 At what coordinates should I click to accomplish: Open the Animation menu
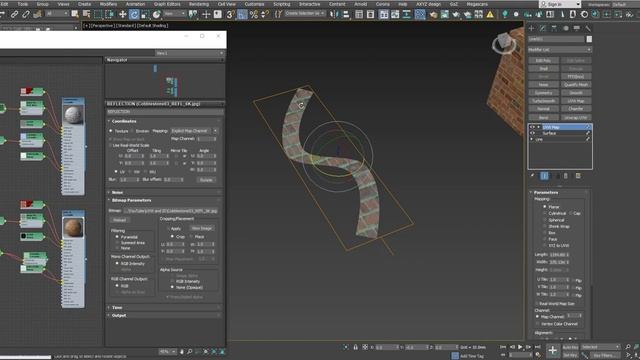pos(135,4)
